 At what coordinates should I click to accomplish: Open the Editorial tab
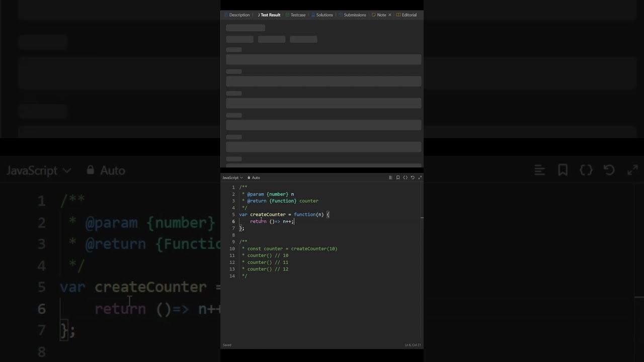pos(407,15)
